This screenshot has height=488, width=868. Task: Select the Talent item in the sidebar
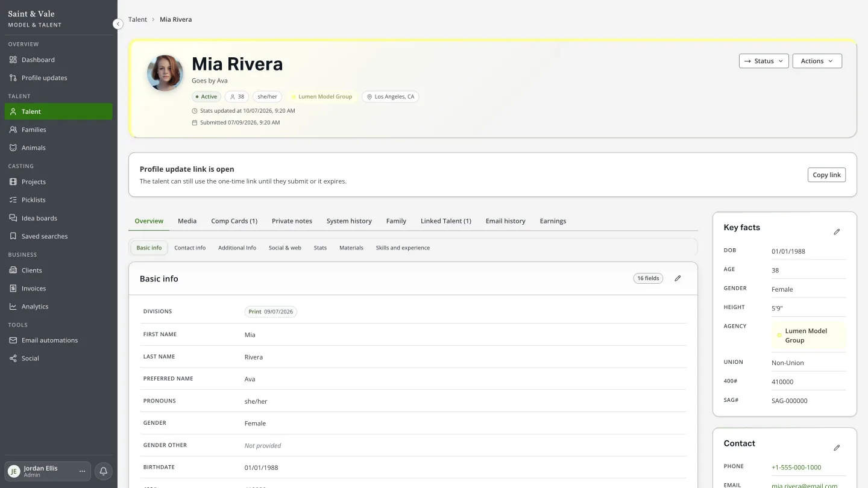[58, 111]
